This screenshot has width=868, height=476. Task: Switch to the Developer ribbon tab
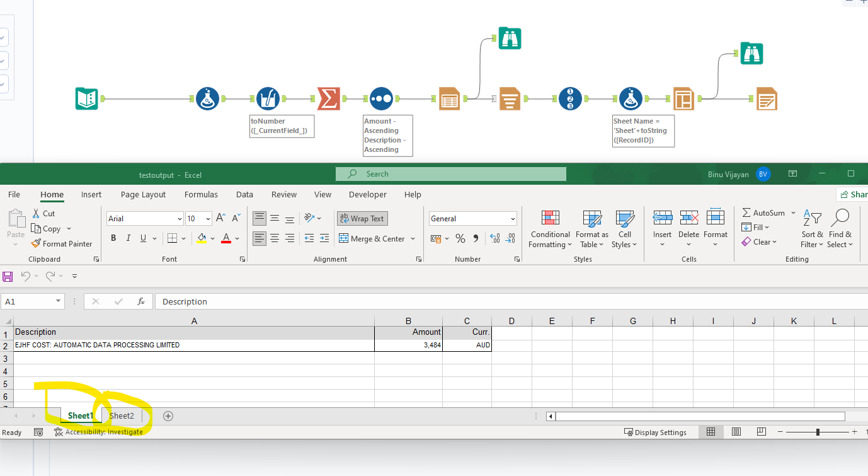tap(367, 194)
